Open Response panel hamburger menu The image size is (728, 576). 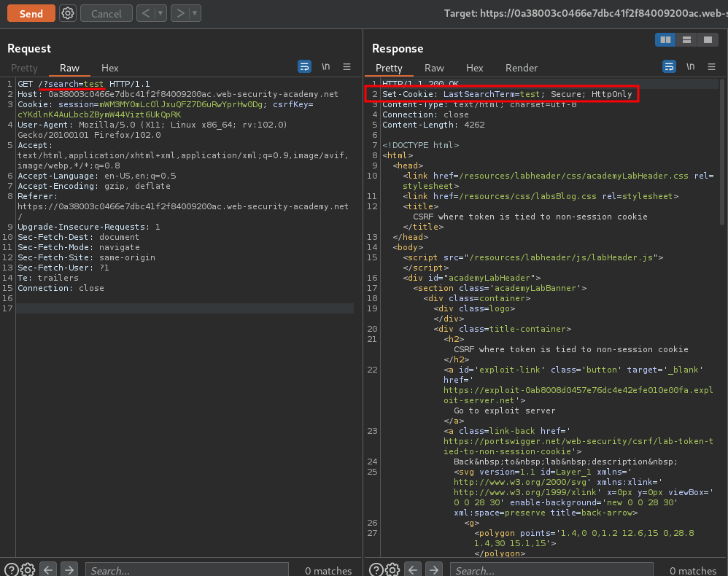coord(711,67)
